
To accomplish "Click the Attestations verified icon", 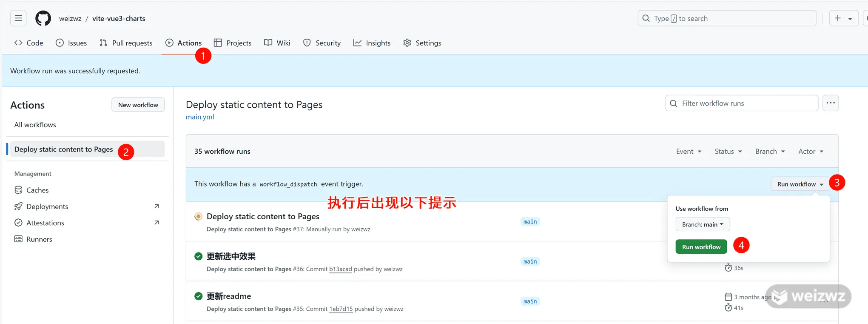I will click(x=18, y=223).
